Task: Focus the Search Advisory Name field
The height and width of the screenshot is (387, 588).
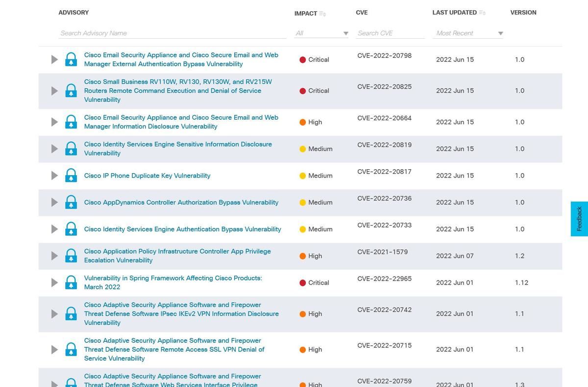Action: [x=172, y=33]
